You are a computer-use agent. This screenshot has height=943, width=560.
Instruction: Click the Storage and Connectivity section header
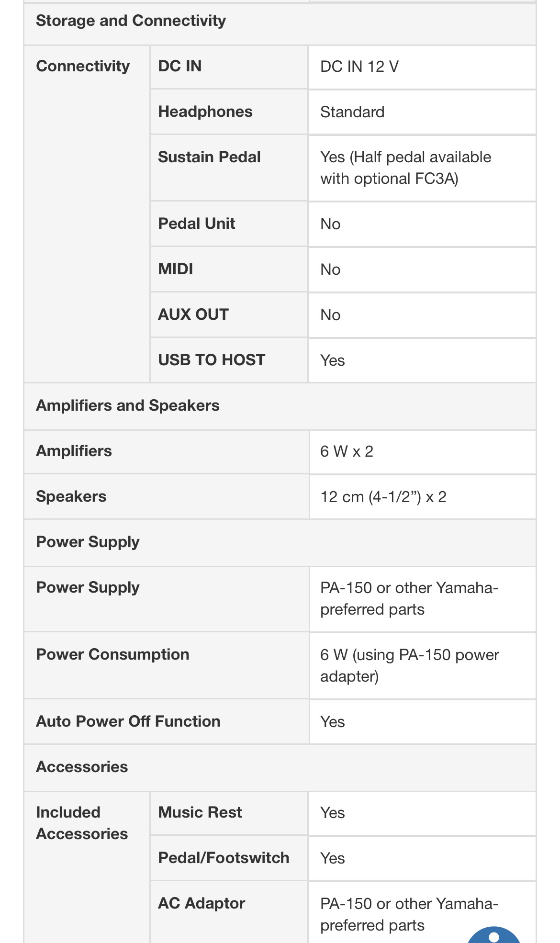pyautogui.click(x=131, y=21)
